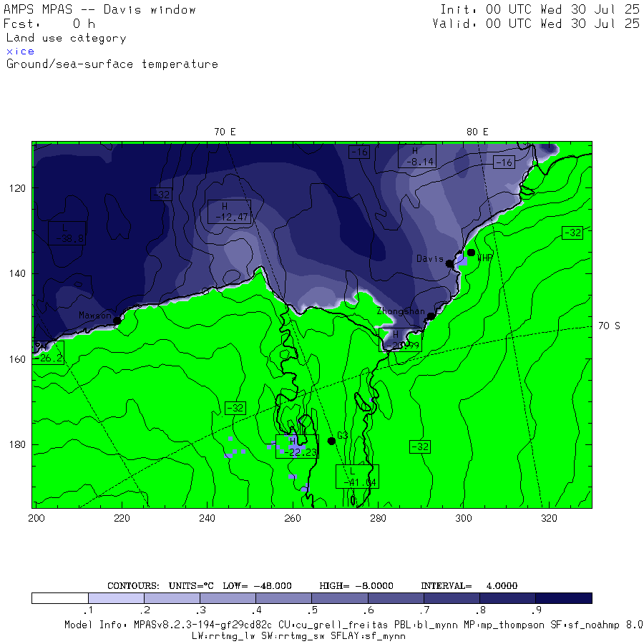The image size is (644, 644).
Task: Click the y-axis tick label '120'
Action: click(x=17, y=188)
